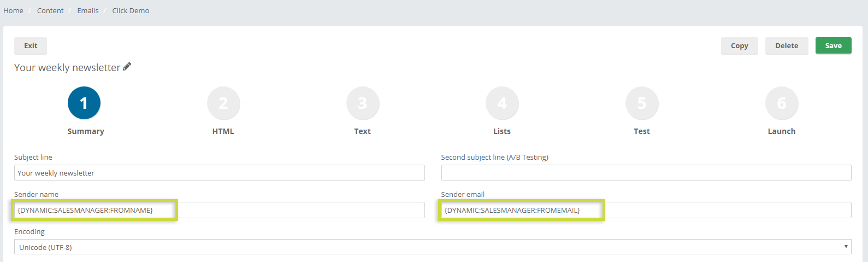Click into Second subject line A/B field
The image size is (868, 262).
pos(646,173)
